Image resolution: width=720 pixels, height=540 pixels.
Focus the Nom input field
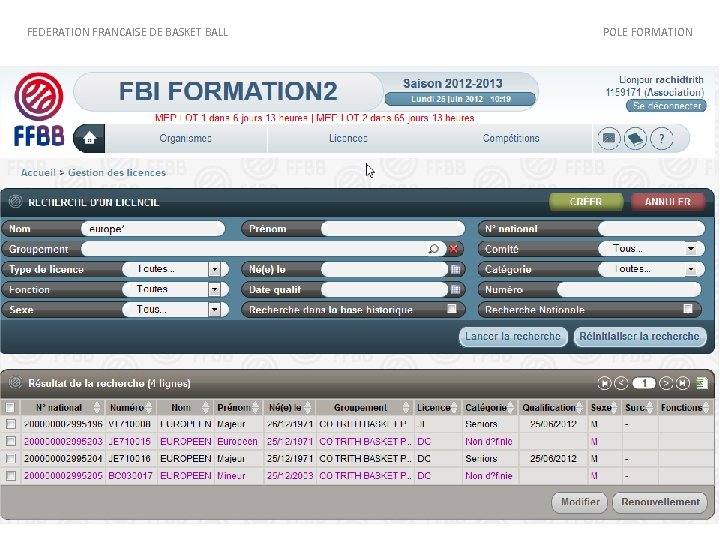153,229
